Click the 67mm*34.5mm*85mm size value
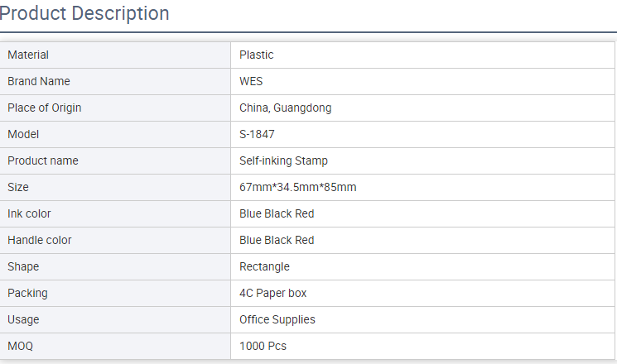The width and height of the screenshot is (617, 364). (x=298, y=187)
